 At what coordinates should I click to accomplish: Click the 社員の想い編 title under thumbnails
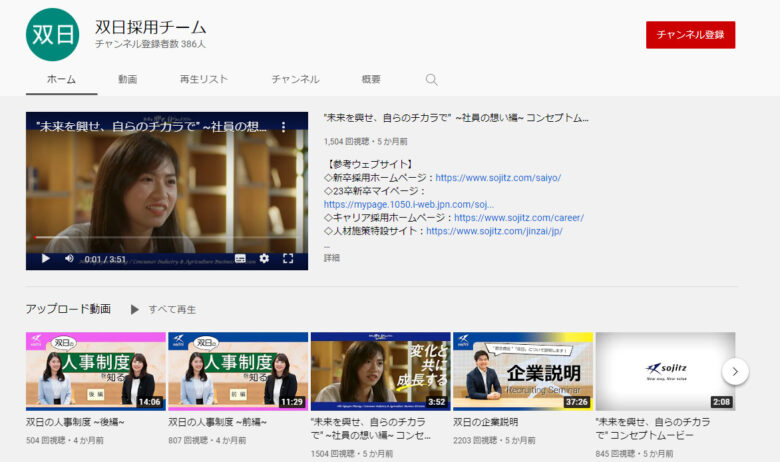pyautogui.click(x=371, y=429)
